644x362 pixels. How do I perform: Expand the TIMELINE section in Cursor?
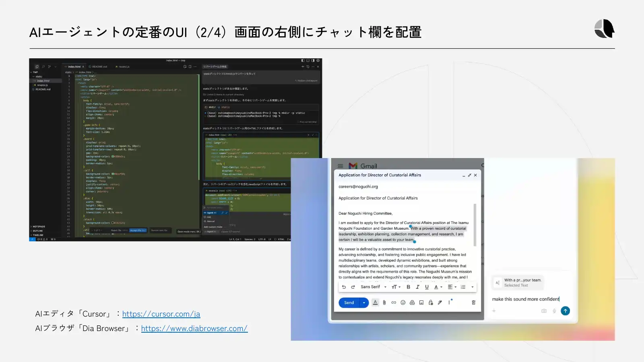37,235
